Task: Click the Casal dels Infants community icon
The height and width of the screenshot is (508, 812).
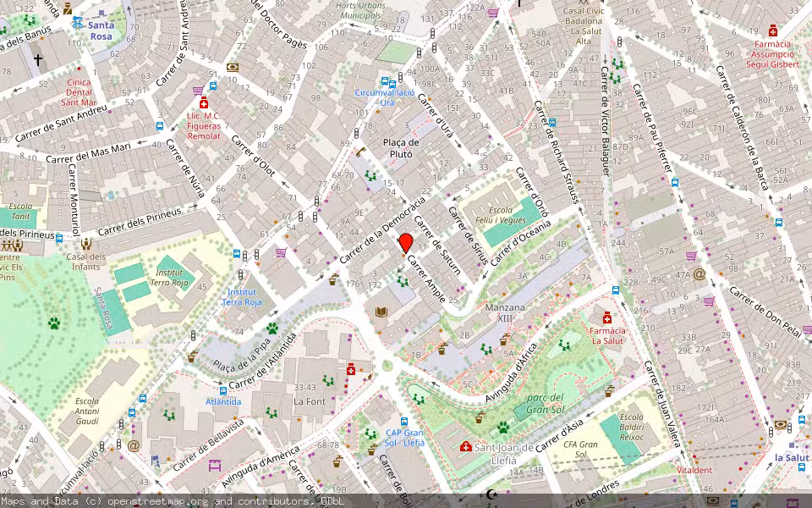Action: click(86, 243)
